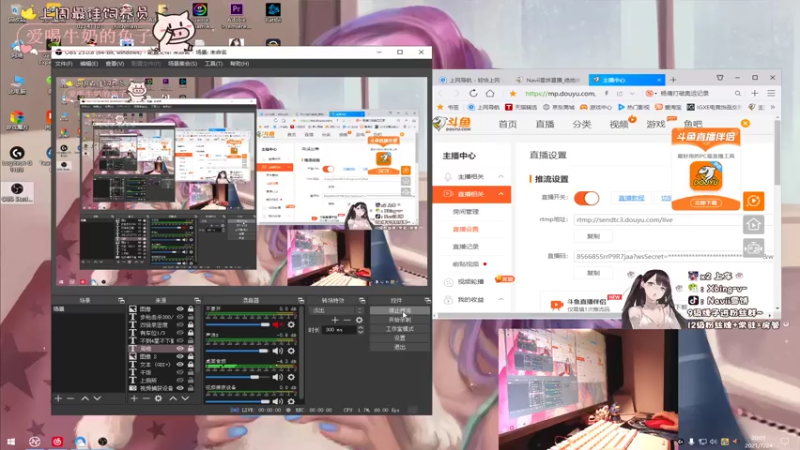Open the browser tab-list dropdown beside the minimize button
The image size is (800, 450).
point(720,78)
